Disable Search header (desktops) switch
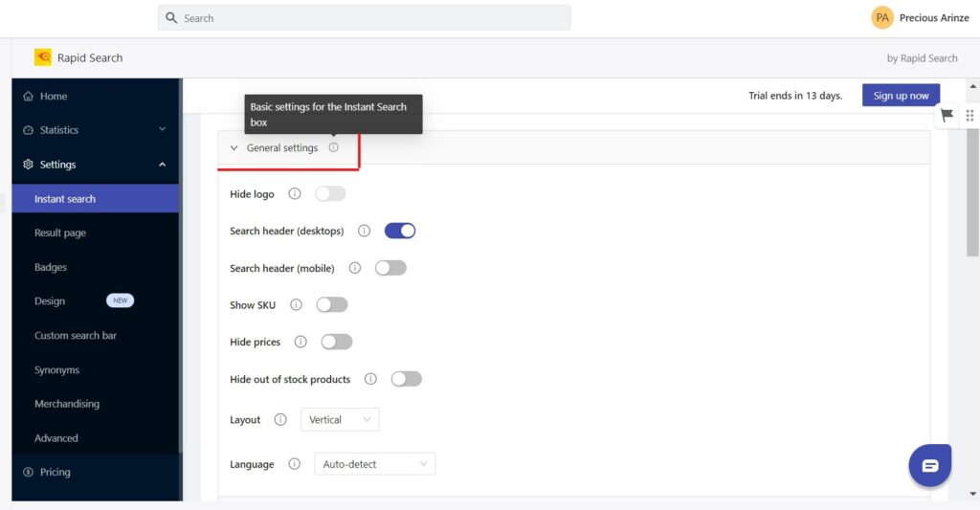This screenshot has width=980, height=510. (x=400, y=231)
